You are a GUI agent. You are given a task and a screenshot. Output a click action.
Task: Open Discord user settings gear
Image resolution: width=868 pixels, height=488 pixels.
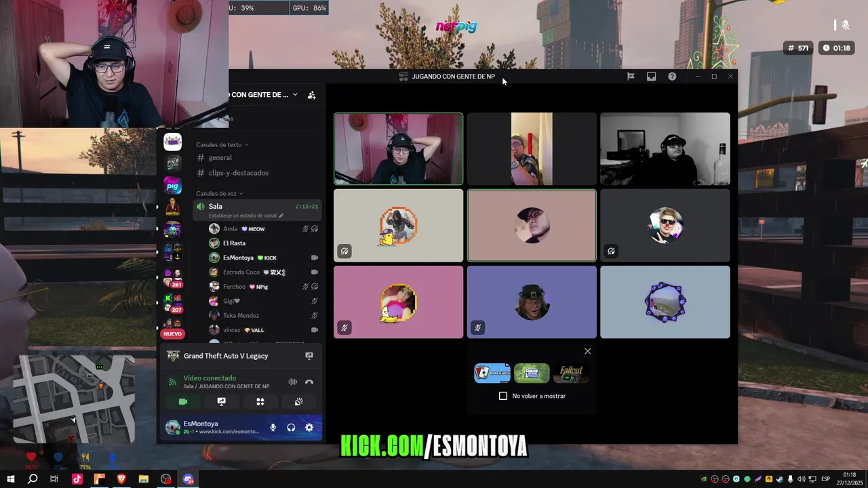pos(309,428)
